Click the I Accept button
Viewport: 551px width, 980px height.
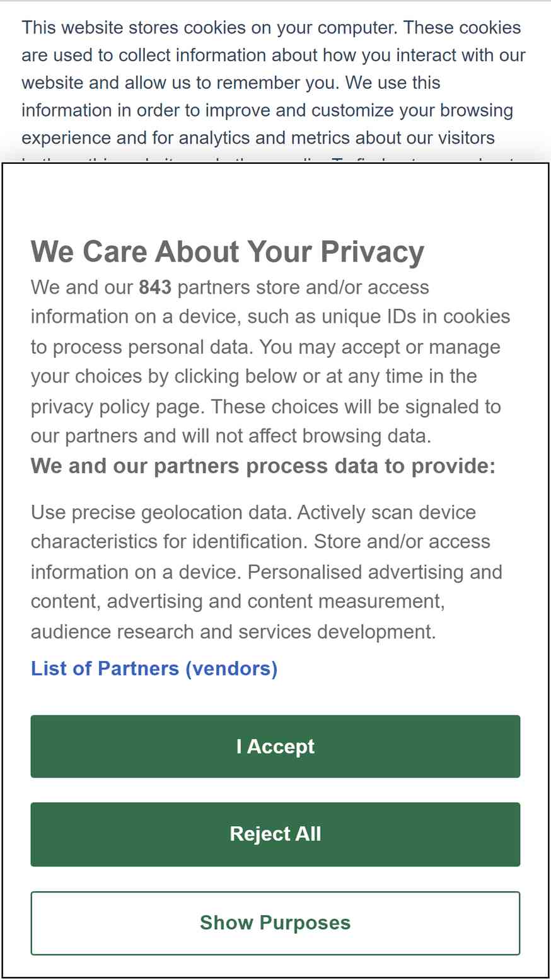(x=275, y=746)
